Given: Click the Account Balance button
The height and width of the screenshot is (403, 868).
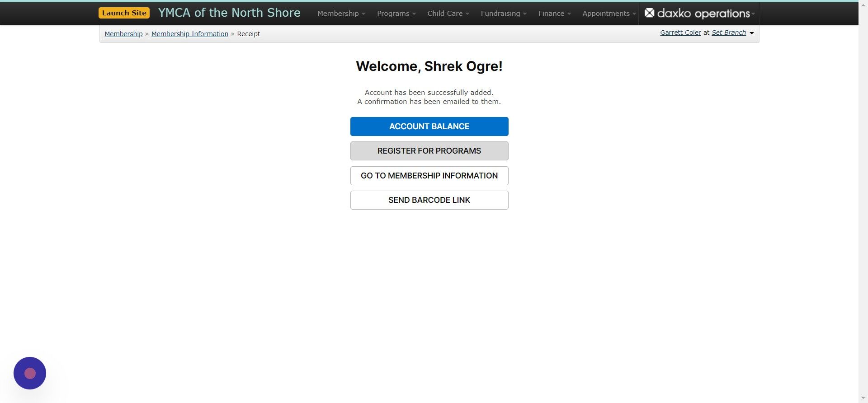Looking at the screenshot, I should pos(429,127).
